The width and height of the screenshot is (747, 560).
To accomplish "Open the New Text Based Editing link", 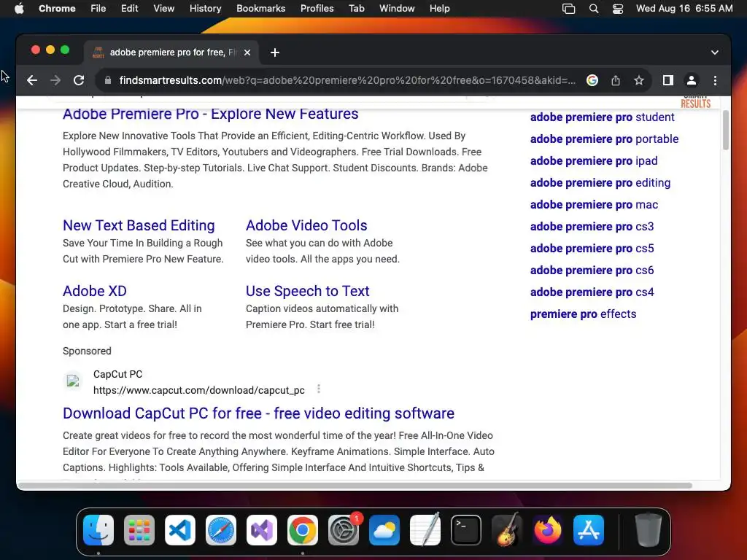I will (139, 225).
